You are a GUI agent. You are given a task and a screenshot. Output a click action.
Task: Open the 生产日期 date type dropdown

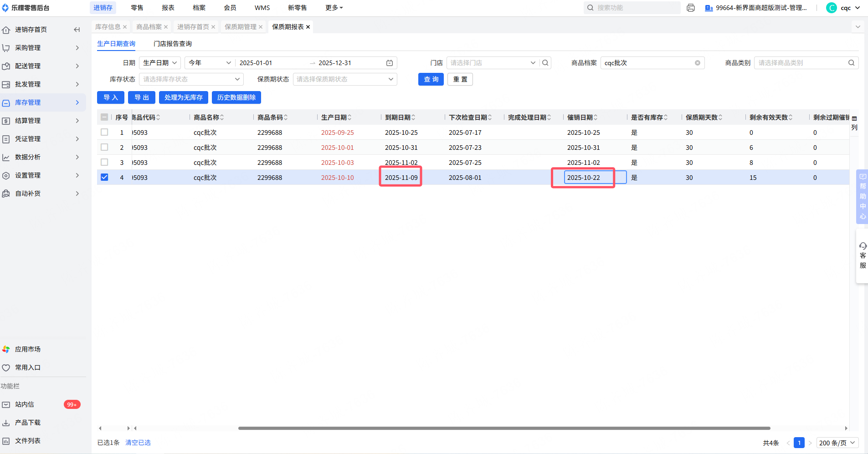(x=160, y=63)
